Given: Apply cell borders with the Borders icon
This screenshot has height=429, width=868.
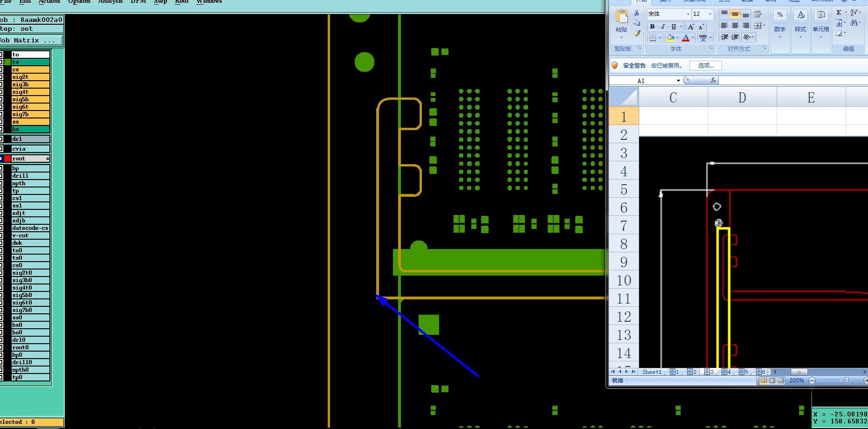Looking at the screenshot, I should (653, 38).
